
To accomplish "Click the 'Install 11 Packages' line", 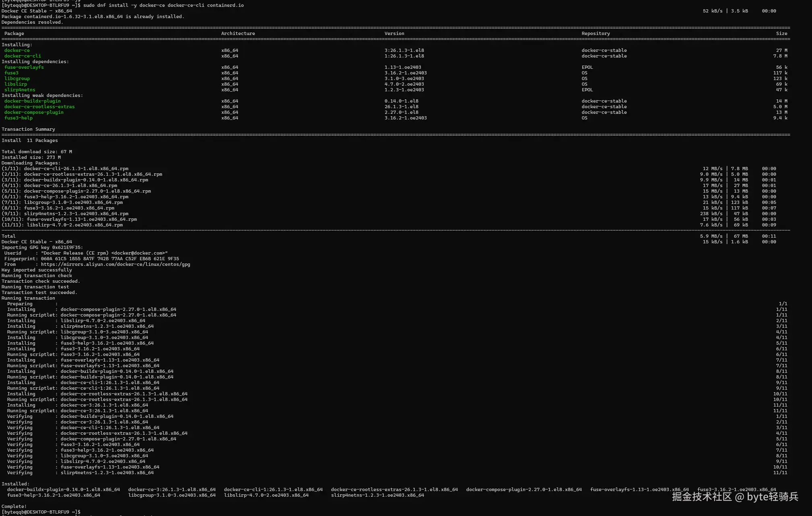I will click(x=30, y=140).
